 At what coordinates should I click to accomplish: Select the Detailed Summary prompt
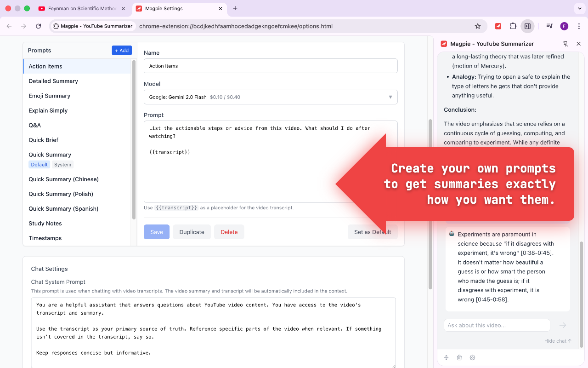click(77, 81)
